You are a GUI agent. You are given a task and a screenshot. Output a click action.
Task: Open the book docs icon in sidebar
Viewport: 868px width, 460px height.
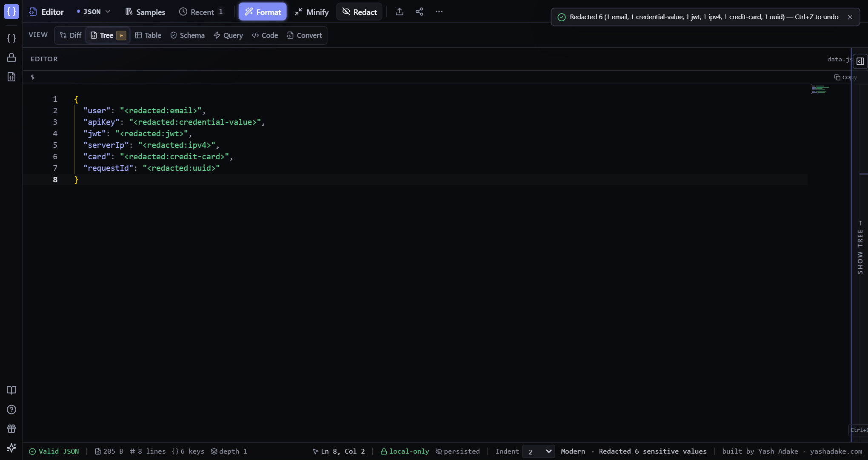[11, 391]
